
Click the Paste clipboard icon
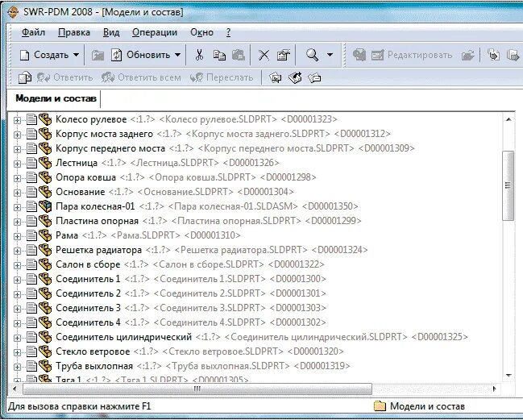pos(239,55)
